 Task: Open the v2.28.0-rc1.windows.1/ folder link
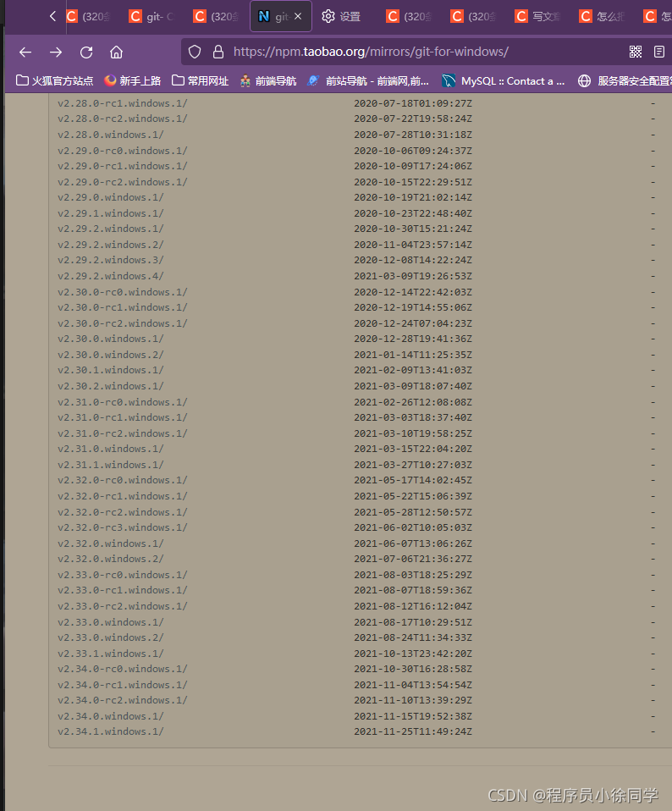(x=123, y=103)
